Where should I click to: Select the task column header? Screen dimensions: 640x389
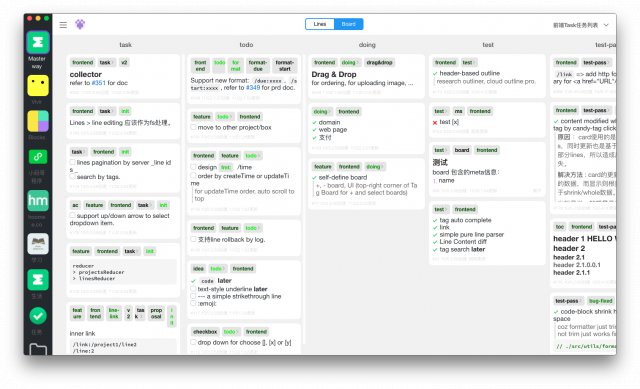pyautogui.click(x=125, y=44)
